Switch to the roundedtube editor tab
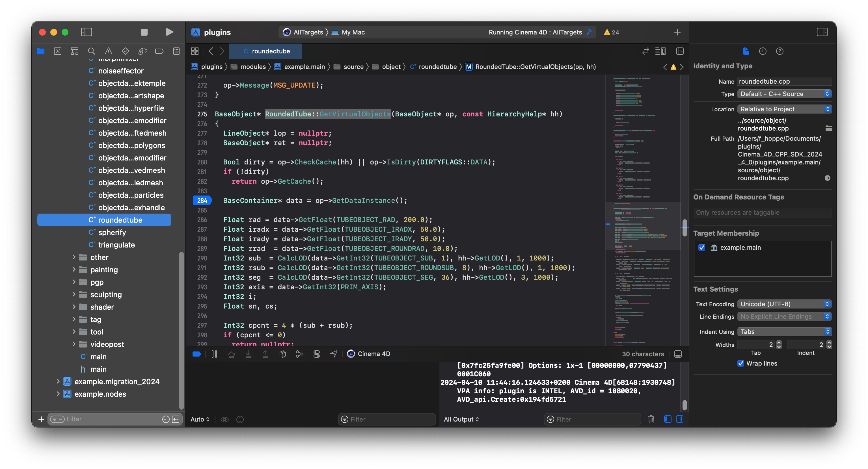This screenshot has width=868, height=469. click(x=265, y=51)
